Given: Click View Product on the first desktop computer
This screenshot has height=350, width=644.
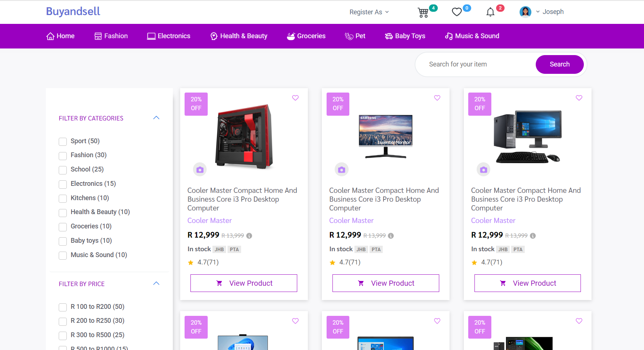Looking at the screenshot, I should point(243,283).
